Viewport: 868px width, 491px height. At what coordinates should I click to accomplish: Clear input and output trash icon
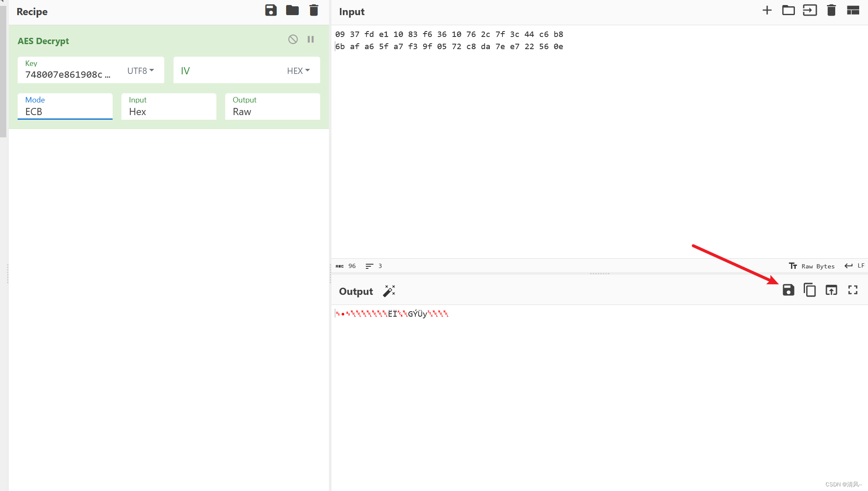(831, 11)
